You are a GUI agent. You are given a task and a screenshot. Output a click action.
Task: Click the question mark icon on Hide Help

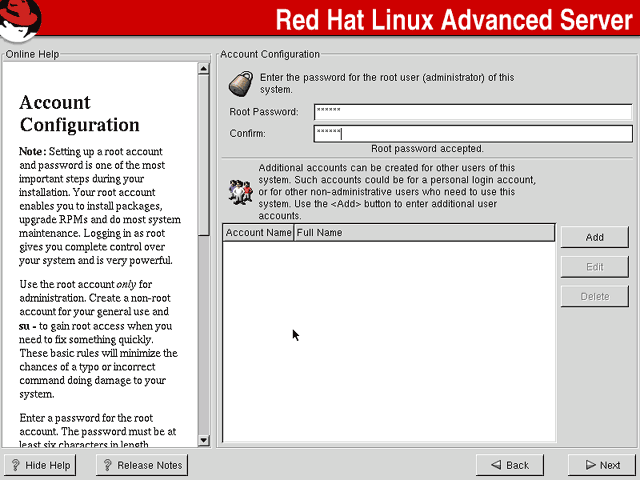[16, 465]
